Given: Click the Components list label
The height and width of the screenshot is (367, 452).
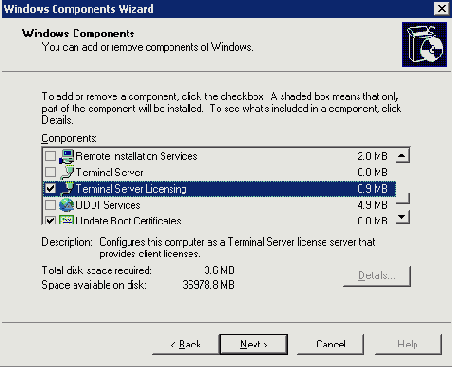Looking at the screenshot, I should tap(69, 138).
